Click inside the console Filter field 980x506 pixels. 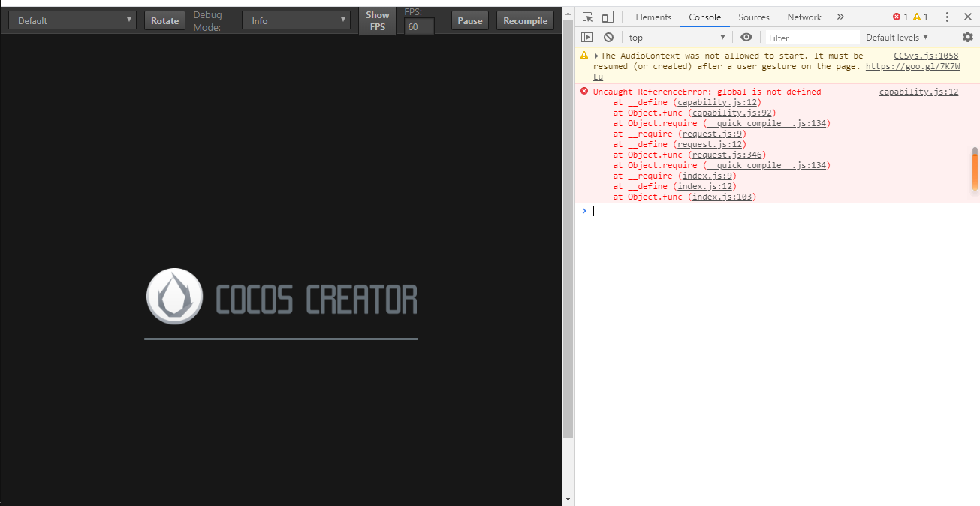(x=811, y=37)
